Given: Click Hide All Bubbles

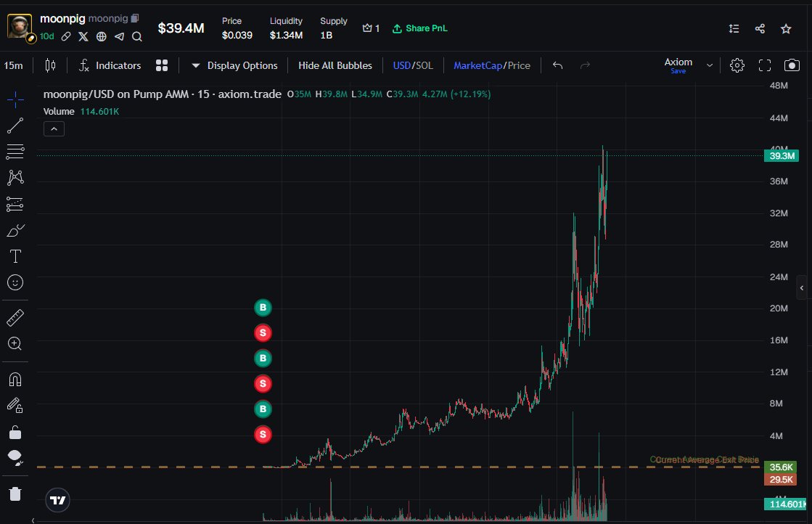Looking at the screenshot, I should (335, 65).
